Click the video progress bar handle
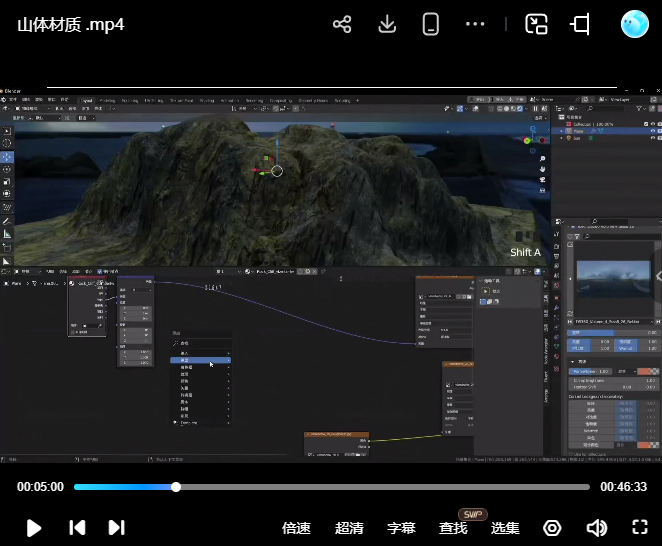Image resolution: width=662 pixels, height=546 pixels. point(176,487)
